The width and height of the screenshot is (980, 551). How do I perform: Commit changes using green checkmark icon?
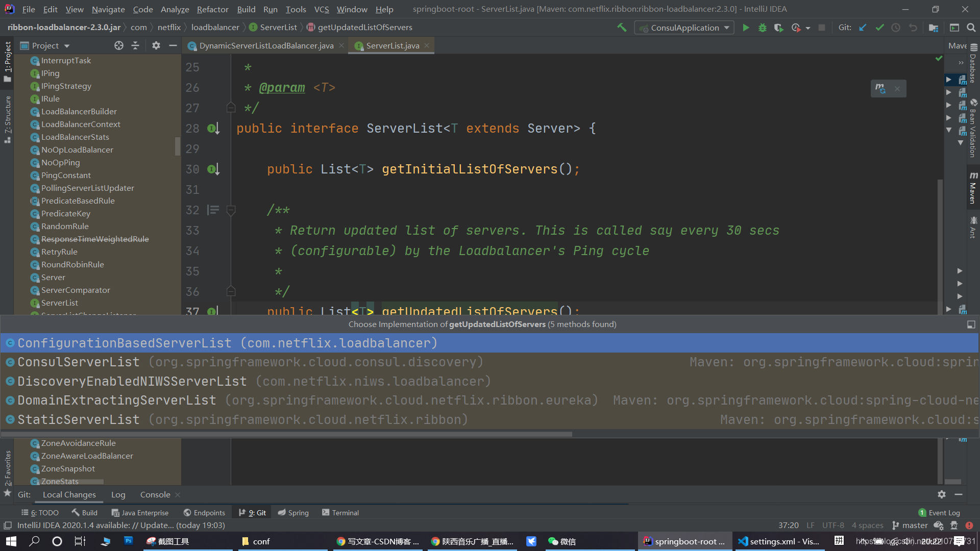click(879, 28)
